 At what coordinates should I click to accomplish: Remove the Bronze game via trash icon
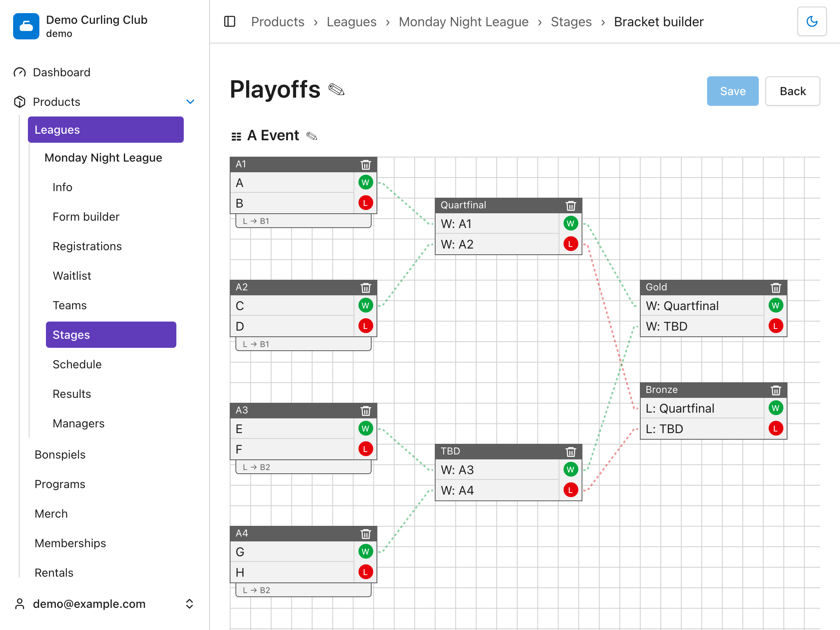tap(776, 390)
